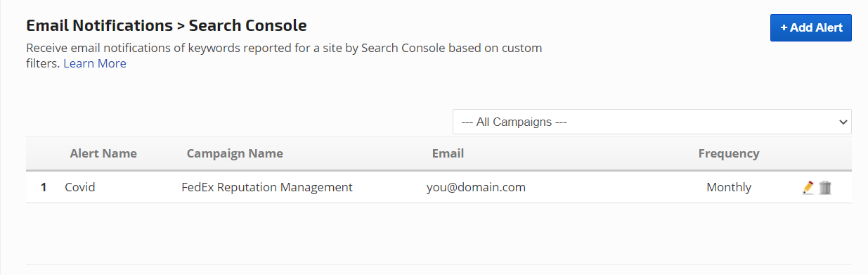
Task: Click the Add Alert button
Action: coord(811,27)
